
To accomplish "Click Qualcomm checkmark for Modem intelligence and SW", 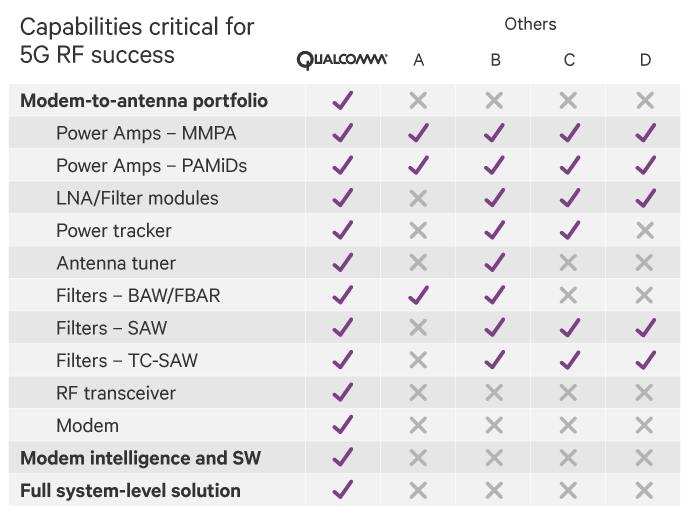I will click(342, 458).
